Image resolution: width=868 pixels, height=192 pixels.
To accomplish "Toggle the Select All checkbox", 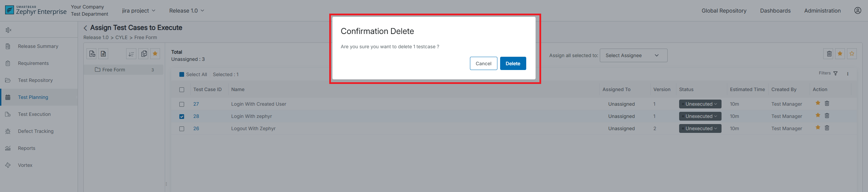I will 182,74.
